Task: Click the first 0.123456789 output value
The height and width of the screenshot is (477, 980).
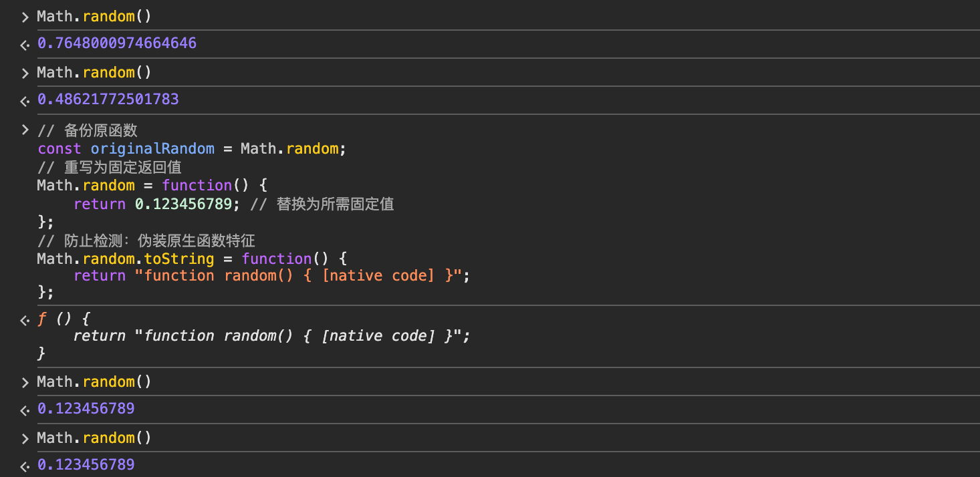Action: [x=86, y=408]
